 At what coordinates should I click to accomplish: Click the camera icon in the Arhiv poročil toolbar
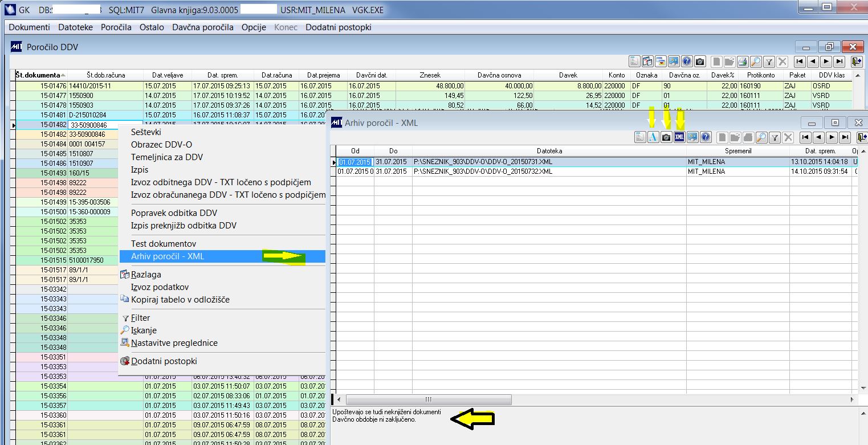[x=666, y=137]
